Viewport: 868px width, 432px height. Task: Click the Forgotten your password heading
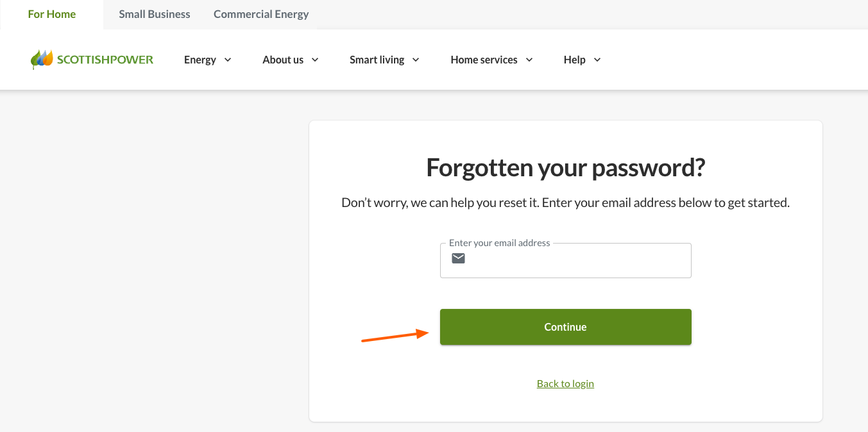click(x=565, y=167)
